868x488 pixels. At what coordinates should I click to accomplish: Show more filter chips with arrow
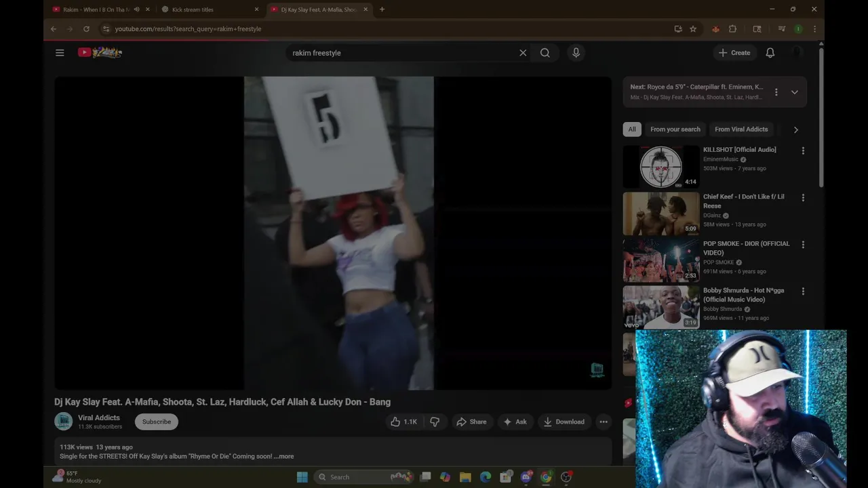(796, 129)
